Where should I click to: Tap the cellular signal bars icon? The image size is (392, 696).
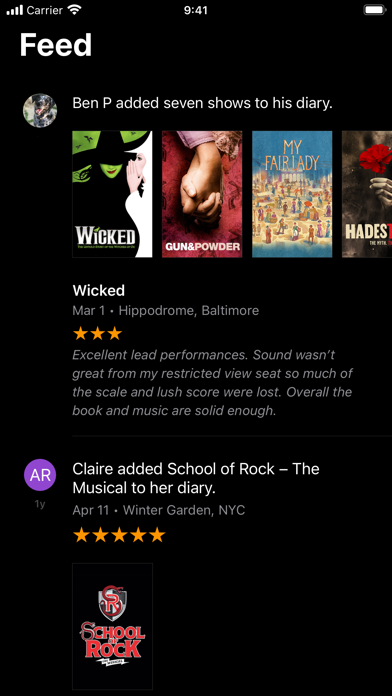point(15,10)
